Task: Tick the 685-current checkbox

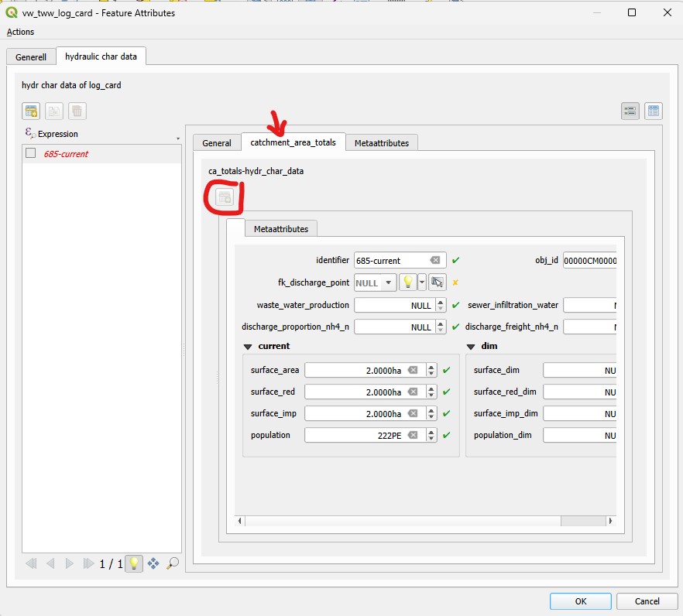Action: (x=31, y=153)
